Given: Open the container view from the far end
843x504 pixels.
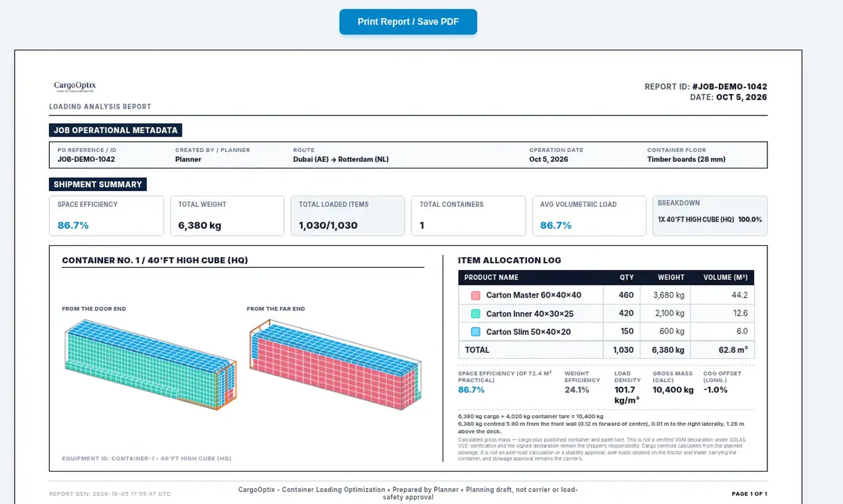Looking at the screenshot, I should coord(335,363).
